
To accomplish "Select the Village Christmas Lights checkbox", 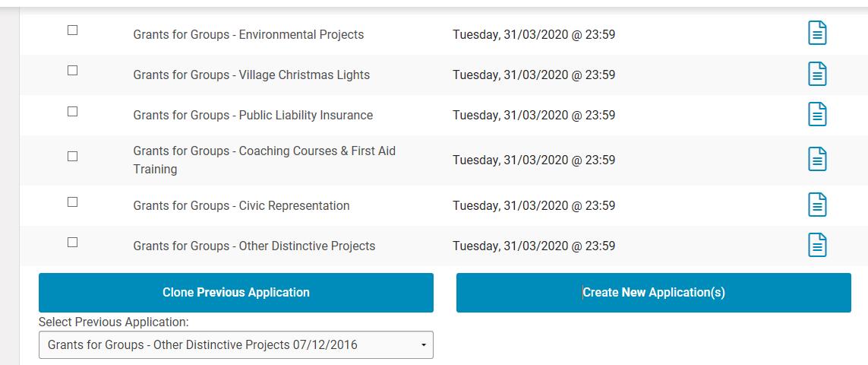I will tap(73, 71).
